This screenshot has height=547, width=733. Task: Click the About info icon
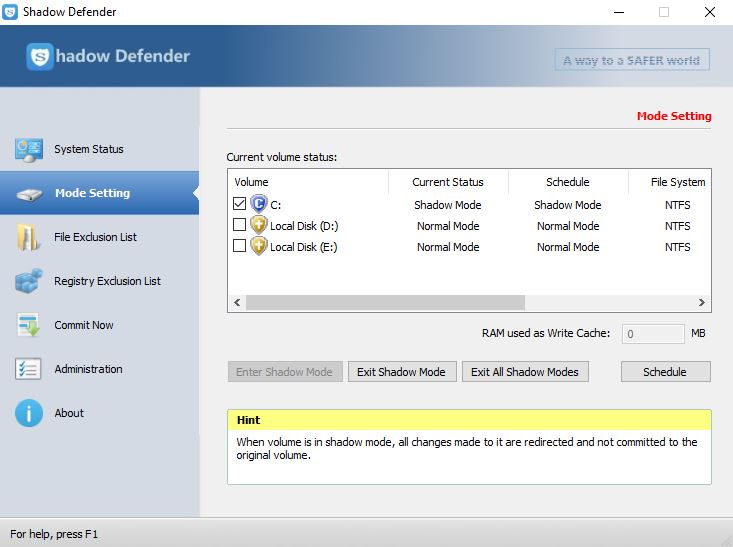[29, 413]
